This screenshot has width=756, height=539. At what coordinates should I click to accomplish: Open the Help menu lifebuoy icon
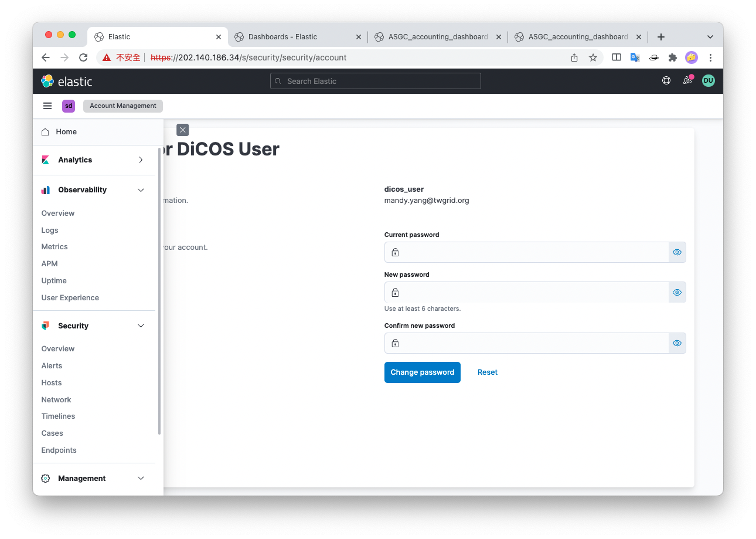666,81
